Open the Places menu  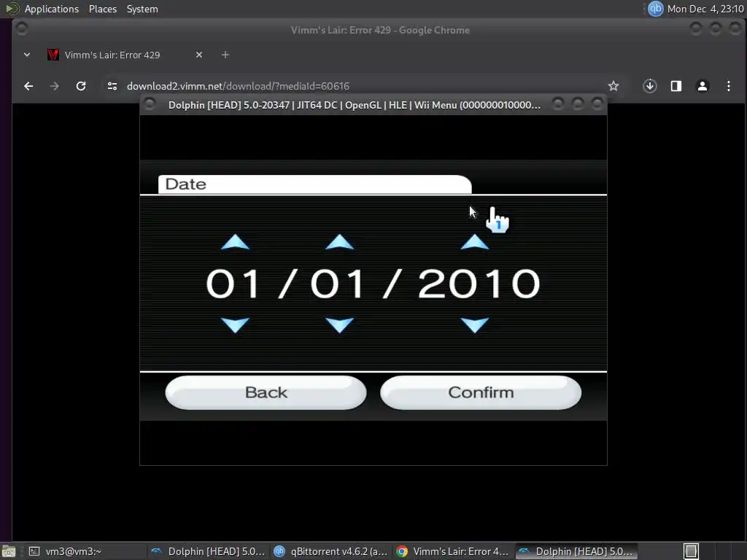103,9
